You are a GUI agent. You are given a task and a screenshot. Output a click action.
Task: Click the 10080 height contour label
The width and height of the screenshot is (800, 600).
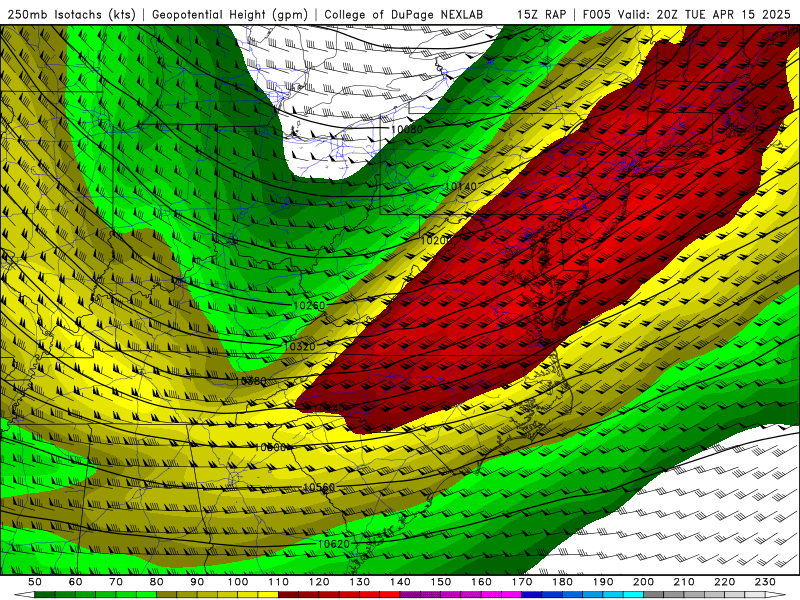click(407, 130)
